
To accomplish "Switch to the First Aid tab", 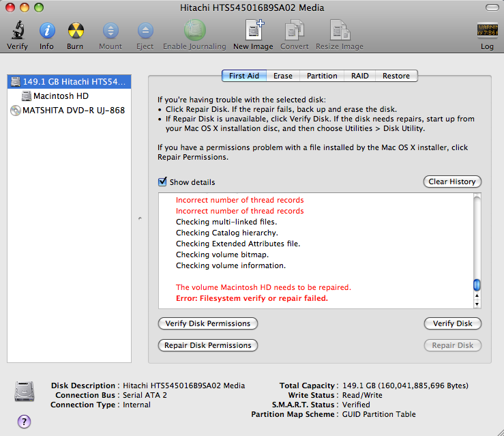I will click(x=244, y=76).
